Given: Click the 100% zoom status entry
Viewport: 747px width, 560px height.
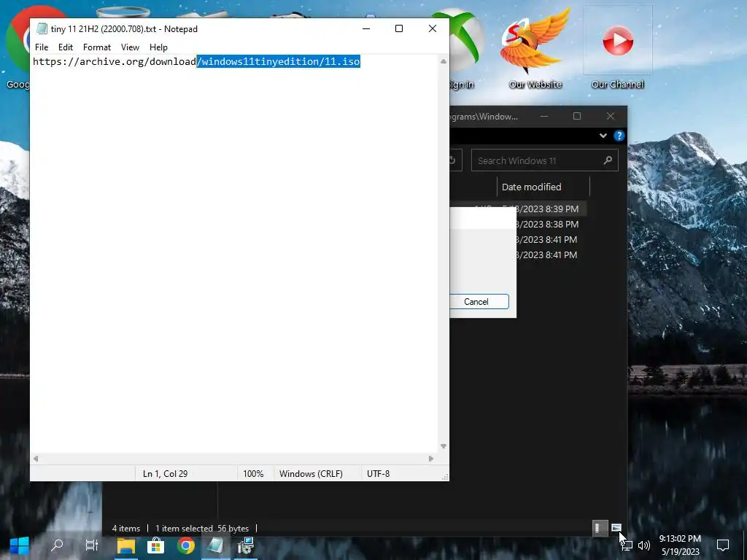Looking at the screenshot, I should 253,474.
